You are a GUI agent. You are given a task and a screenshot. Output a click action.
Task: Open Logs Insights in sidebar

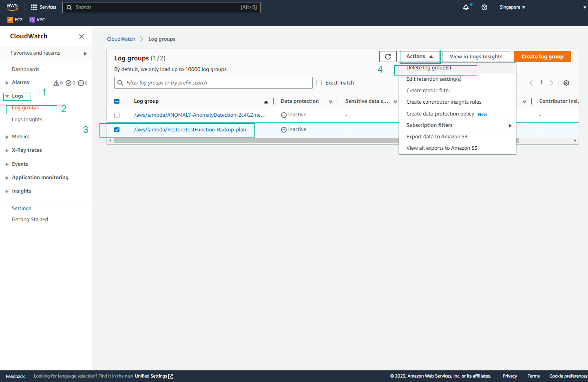(27, 120)
